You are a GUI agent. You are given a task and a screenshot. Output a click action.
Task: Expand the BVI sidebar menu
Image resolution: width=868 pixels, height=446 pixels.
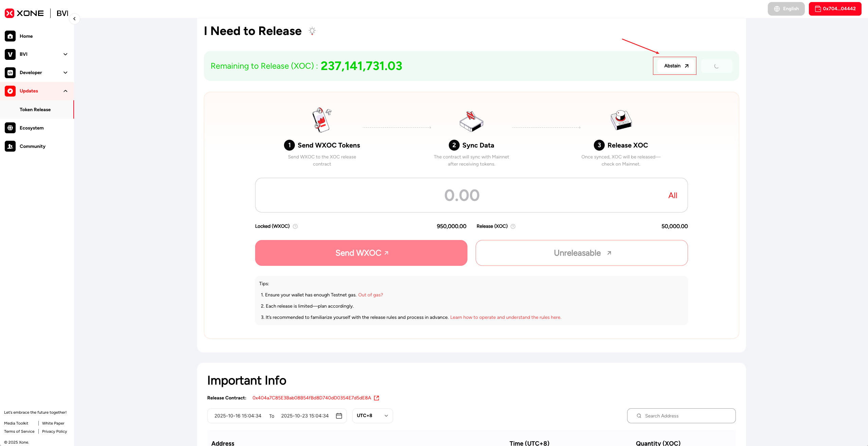pyautogui.click(x=65, y=54)
